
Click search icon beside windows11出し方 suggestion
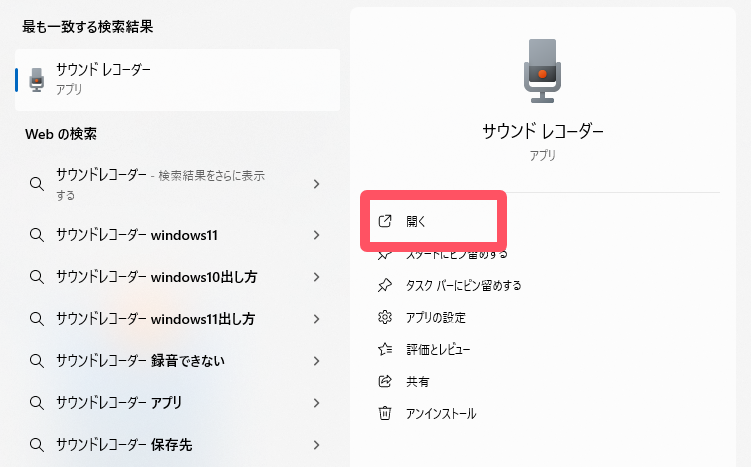37,319
